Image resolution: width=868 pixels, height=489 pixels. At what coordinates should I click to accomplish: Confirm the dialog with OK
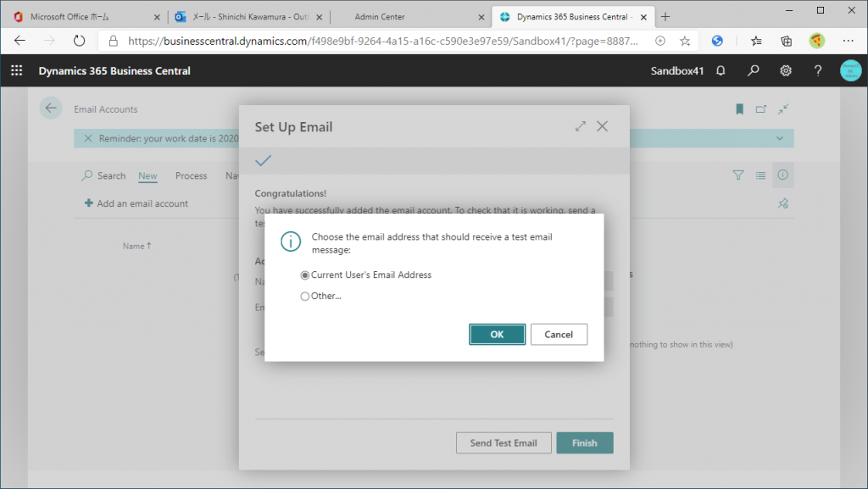(497, 334)
